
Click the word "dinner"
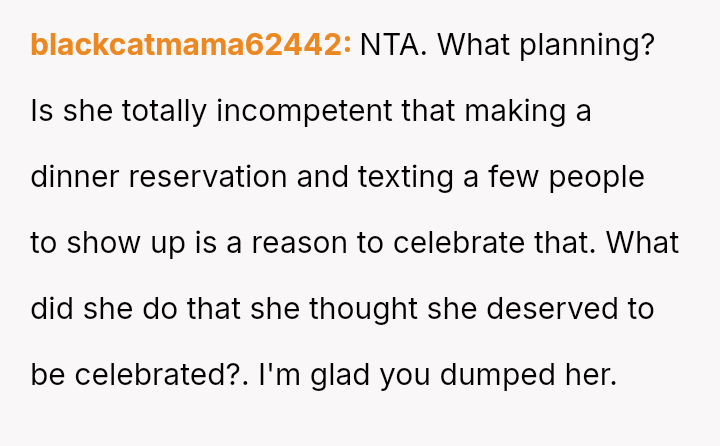pos(73,177)
